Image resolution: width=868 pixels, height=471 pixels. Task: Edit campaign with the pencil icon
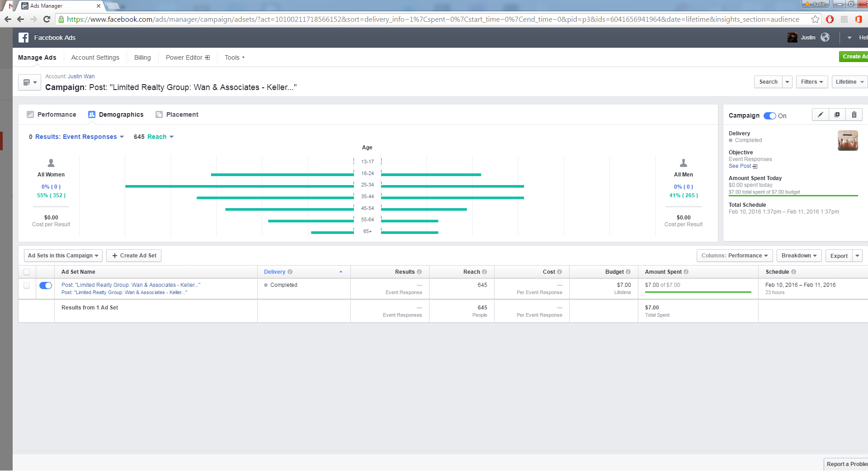pos(820,115)
